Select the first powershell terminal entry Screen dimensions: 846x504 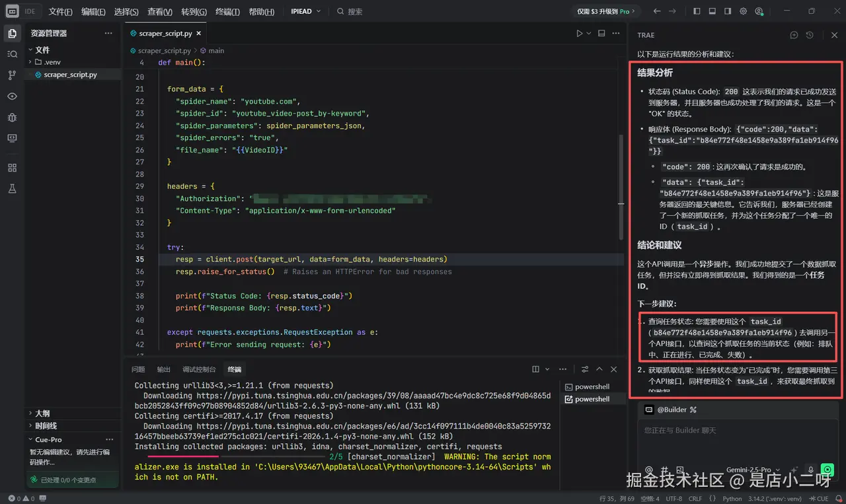pyautogui.click(x=592, y=386)
